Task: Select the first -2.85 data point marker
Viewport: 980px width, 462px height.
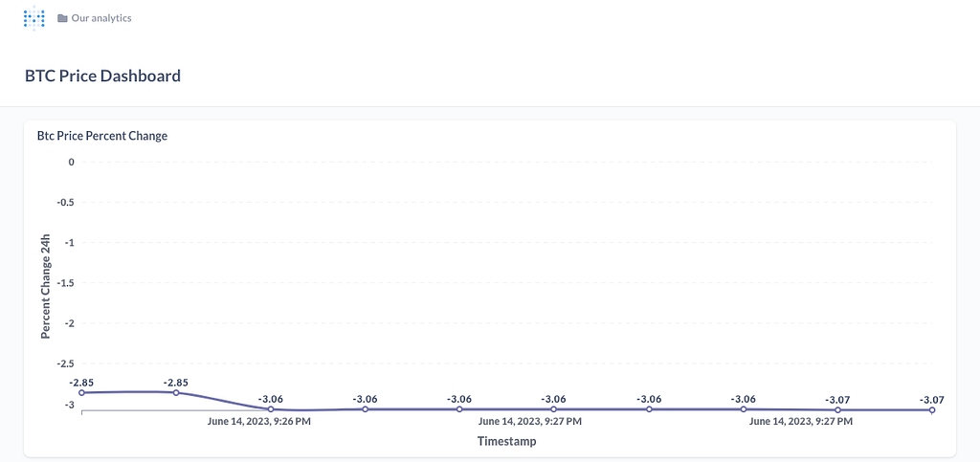Action: pos(82,393)
